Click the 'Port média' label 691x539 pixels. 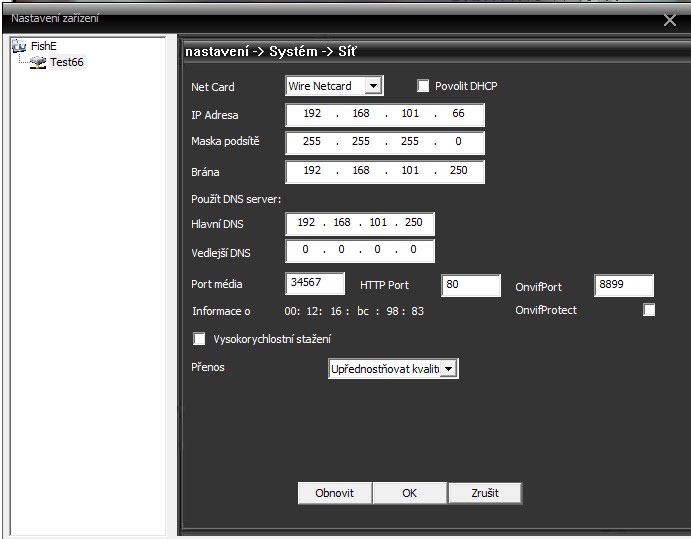click(x=216, y=284)
